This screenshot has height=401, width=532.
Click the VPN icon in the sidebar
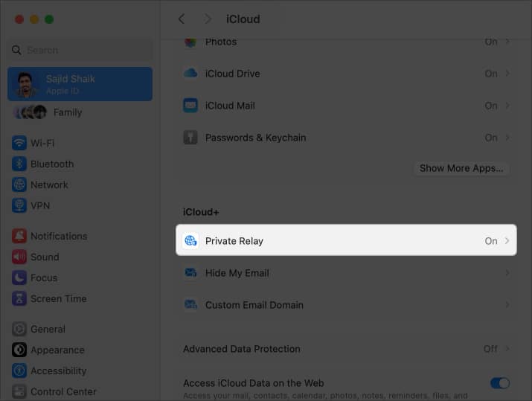pyautogui.click(x=19, y=205)
